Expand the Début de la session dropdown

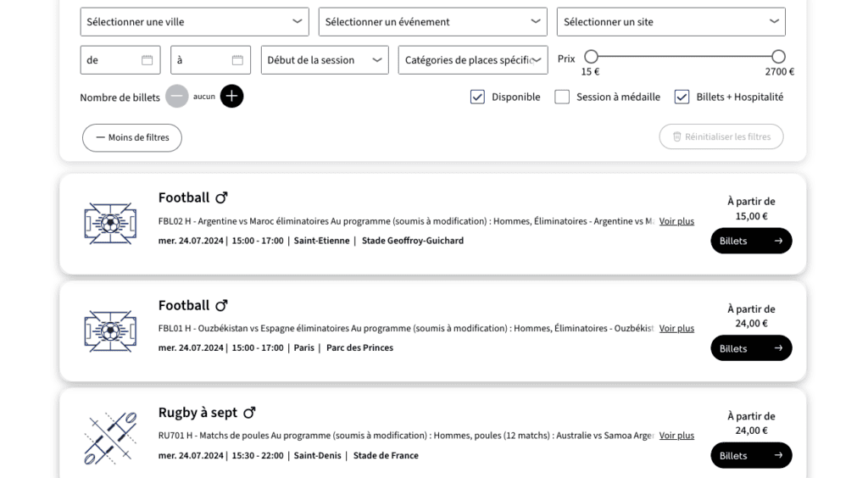point(325,60)
